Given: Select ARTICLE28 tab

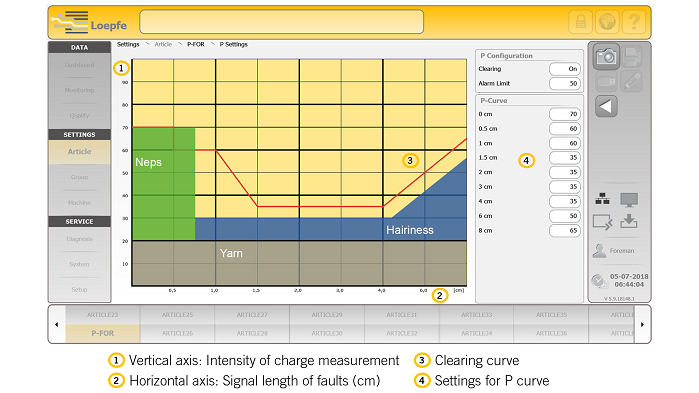Looking at the screenshot, I should tap(252, 333).
